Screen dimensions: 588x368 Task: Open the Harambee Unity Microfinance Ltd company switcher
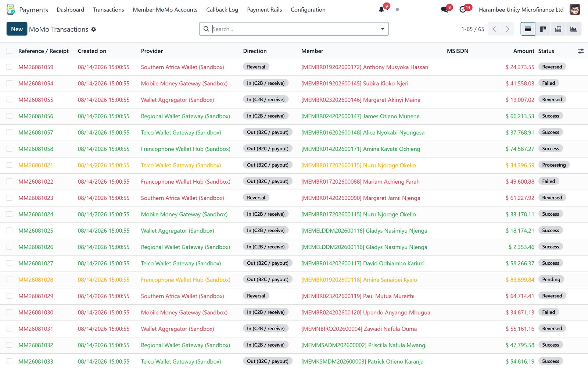[521, 10]
